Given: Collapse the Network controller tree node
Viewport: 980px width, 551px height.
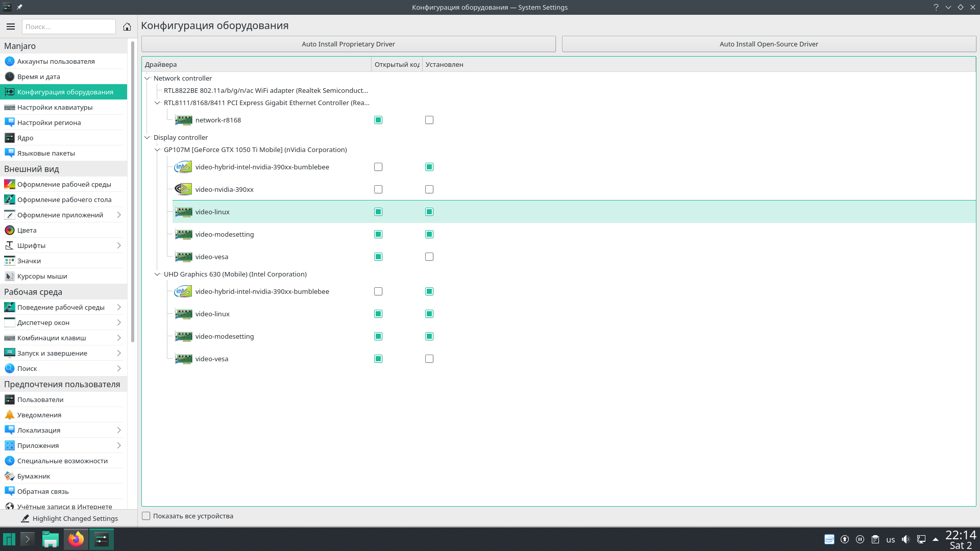Looking at the screenshot, I should (x=148, y=78).
